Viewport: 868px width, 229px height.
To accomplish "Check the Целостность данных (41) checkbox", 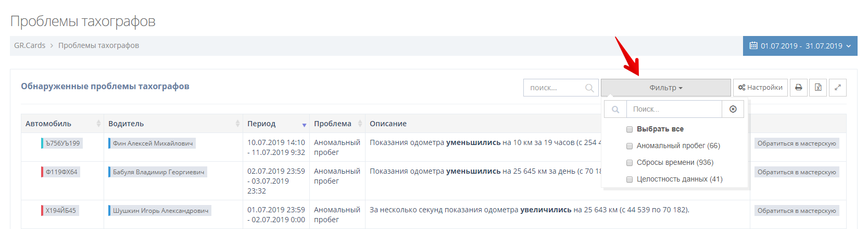I will click(630, 179).
